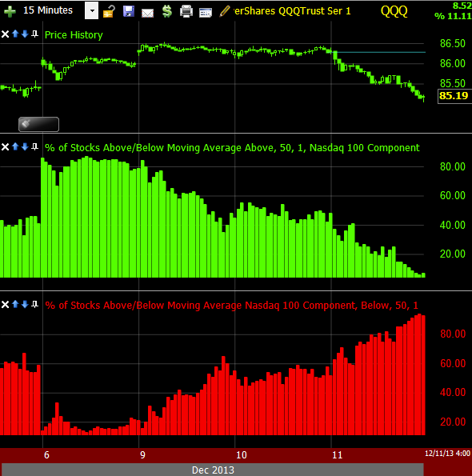Move the Above Moving Average pane down
Screen dimensions: 472x476
point(25,146)
